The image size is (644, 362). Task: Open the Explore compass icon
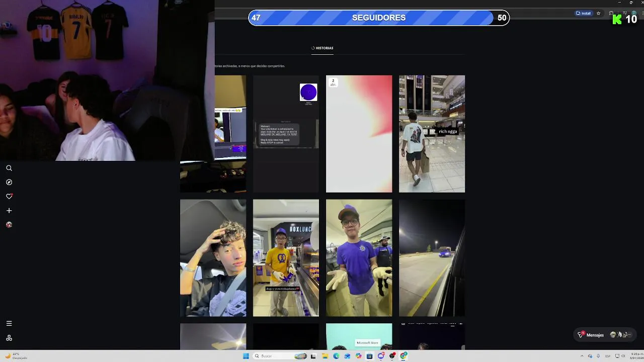coord(9,183)
